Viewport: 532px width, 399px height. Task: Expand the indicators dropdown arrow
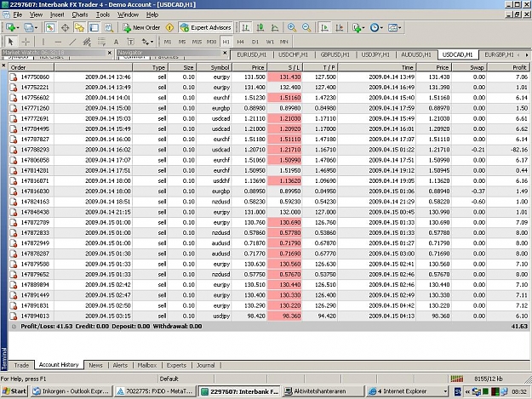(363, 28)
